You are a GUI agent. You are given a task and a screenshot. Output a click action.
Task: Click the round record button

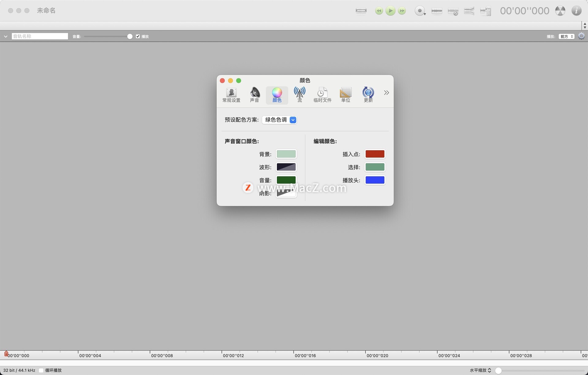[x=420, y=11]
